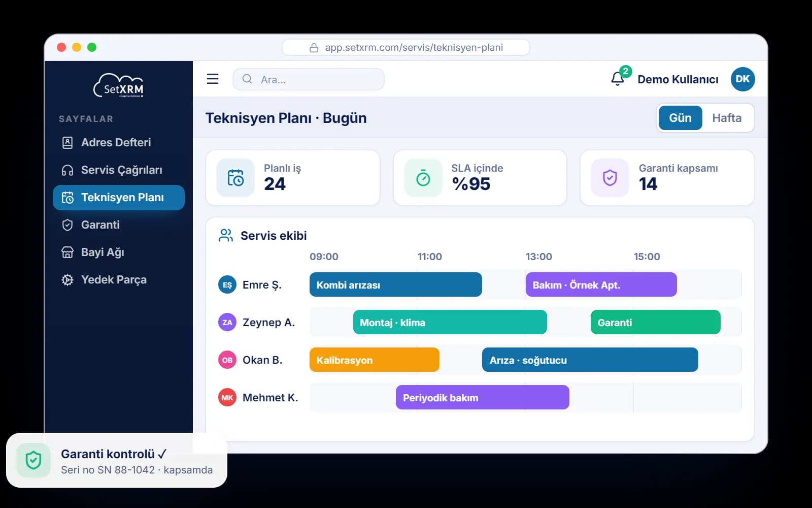Click the Garanti kapsamı shield icon
Screen dimensions: 812x508
610,178
